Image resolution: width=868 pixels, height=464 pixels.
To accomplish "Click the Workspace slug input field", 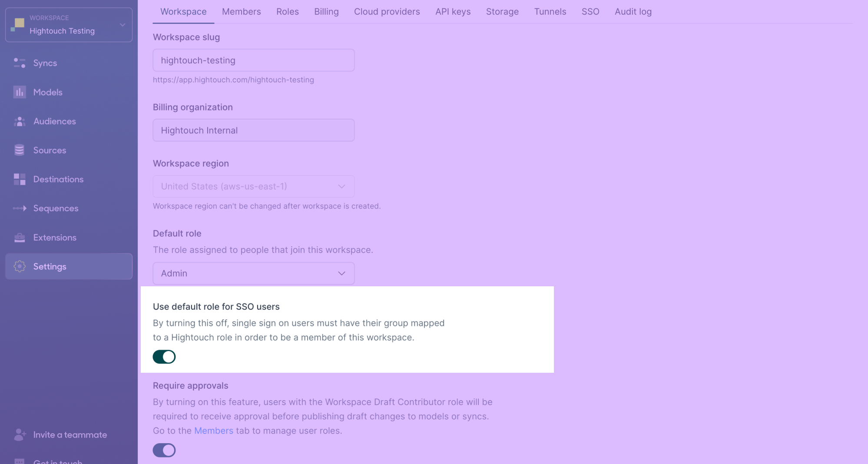I will click(x=254, y=60).
